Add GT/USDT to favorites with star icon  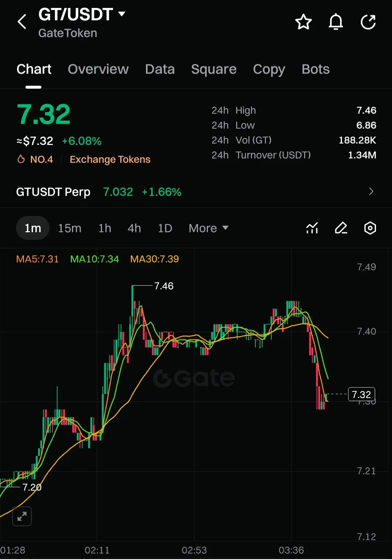pyautogui.click(x=303, y=22)
